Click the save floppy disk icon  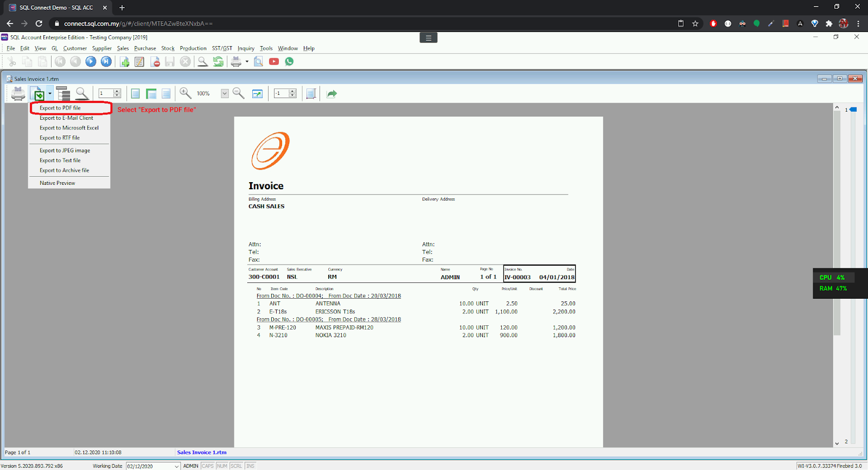coord(170,62)
